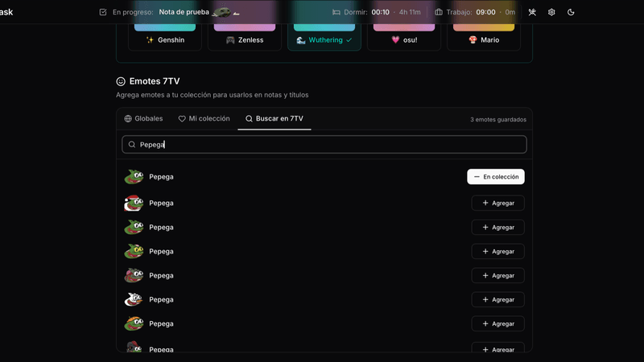Switch to the Buscar en 7TV tab
The height and width of the screenshot is (362, 644).
tap(274, 118)
